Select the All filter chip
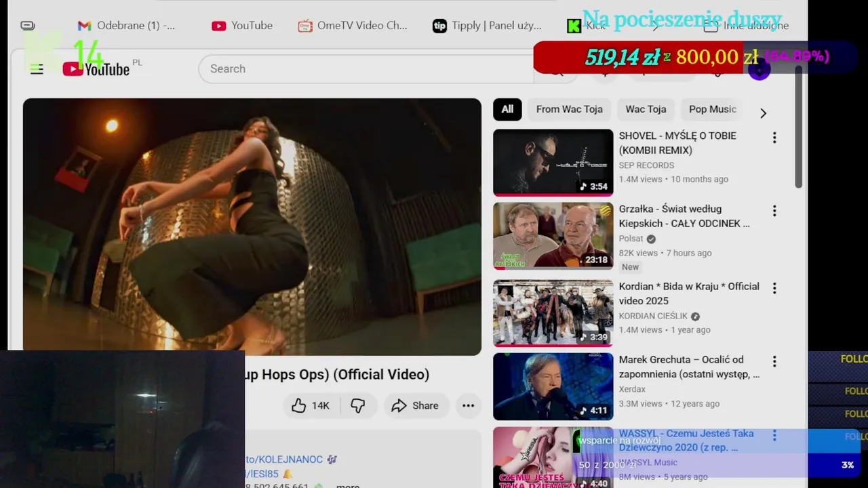Viewport: 868px width, 488px height. (507, 109)
